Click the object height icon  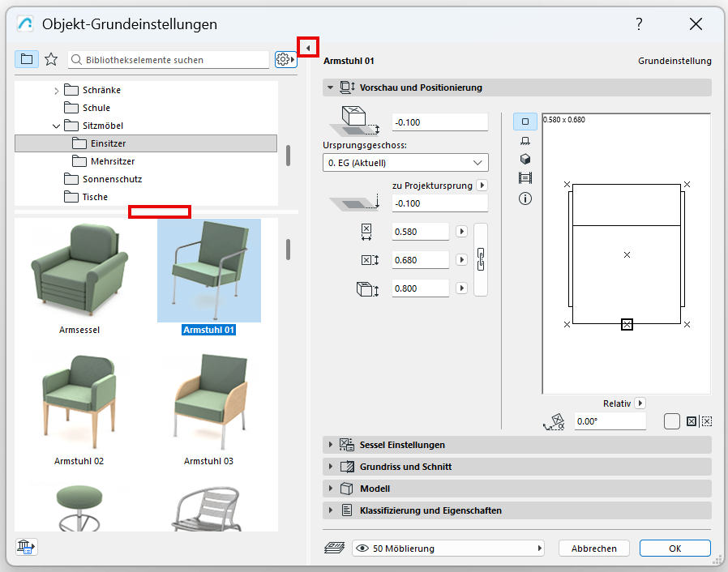[x=368, y=288]
